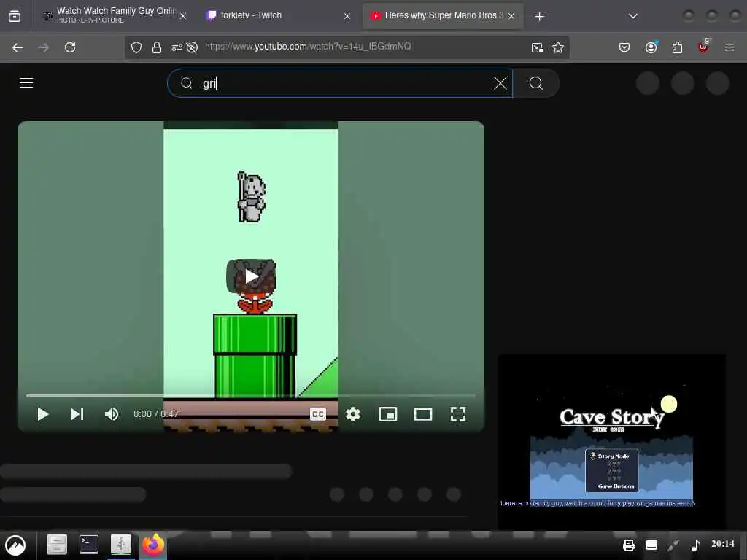Clear the YouTube search query
Screen dimensions: 747x560
(x=500, y=83)
